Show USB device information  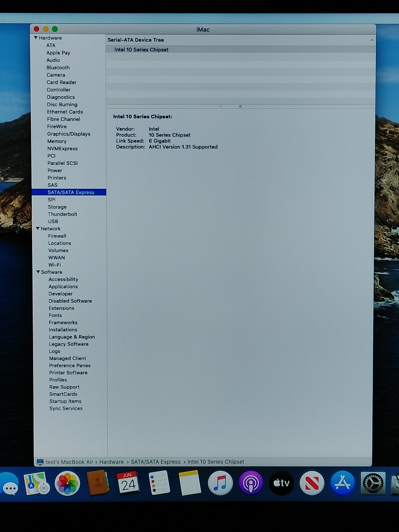(x=53, y=221)
